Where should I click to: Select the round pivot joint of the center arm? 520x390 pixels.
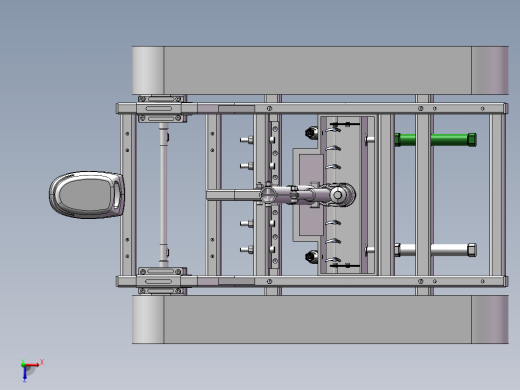(337, 195)
